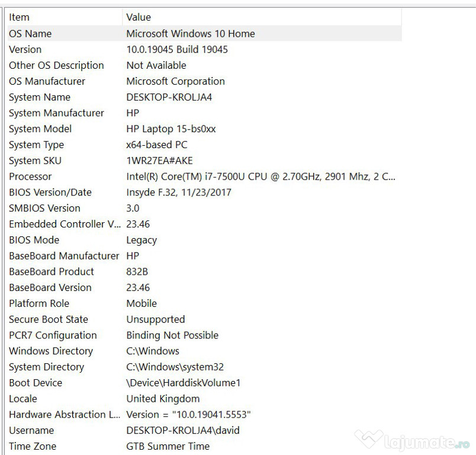Viewport: 476px width, 455px height.
Task: Click the 'Mobile' platform role value
Action: 141,303
